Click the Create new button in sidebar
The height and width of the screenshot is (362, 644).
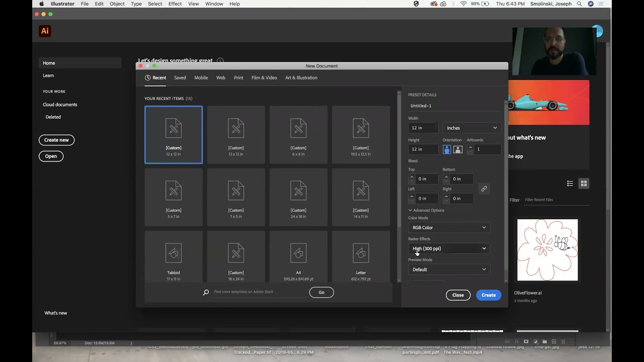click(56, 140)
